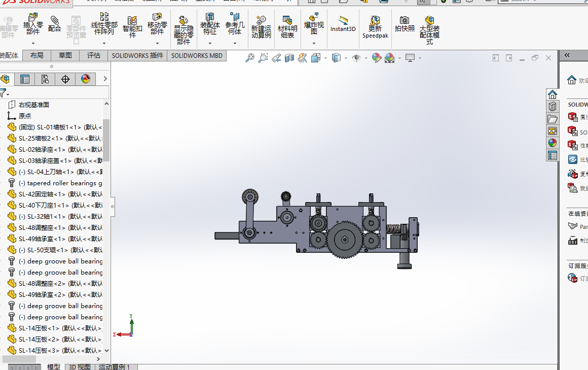Image resolution: width=588 pixels, height=370 pixels.
Task: Select the Move Component (移动零部件) tool
Action: coord(157,23)
